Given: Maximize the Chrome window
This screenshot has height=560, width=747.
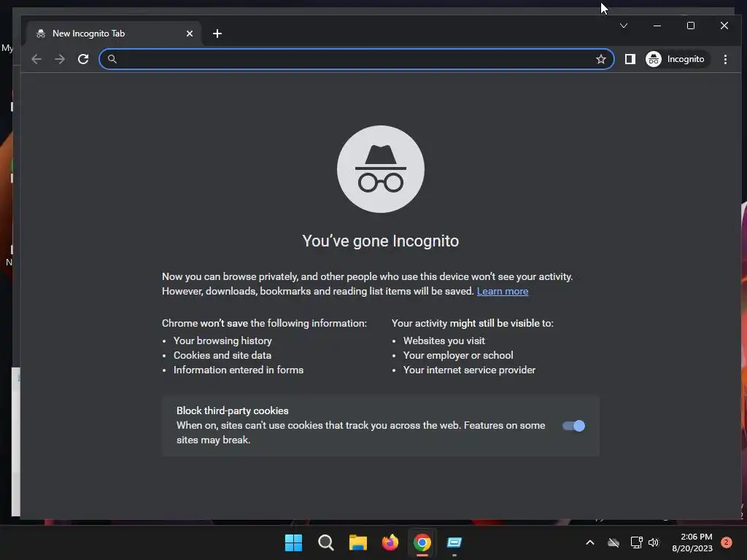Looking at the screenshot, I should 691,26.
